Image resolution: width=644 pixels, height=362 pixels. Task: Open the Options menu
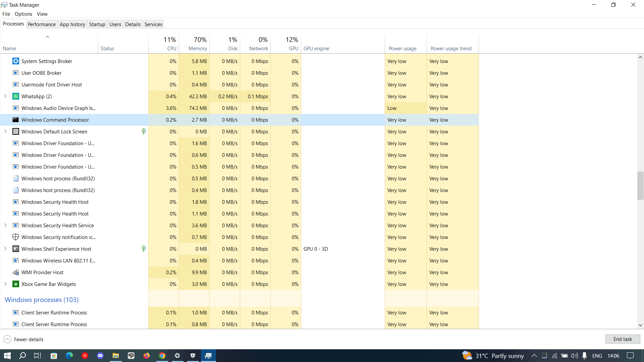pos(23,14)
